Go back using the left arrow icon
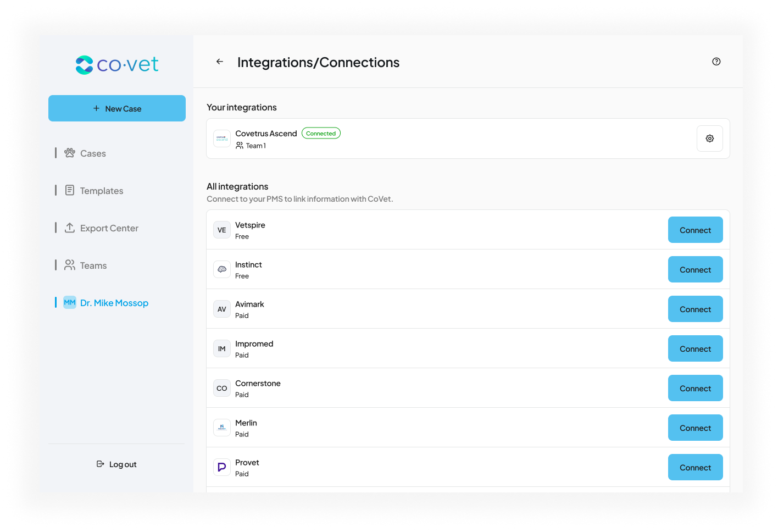 pyautogui.click(x=220, y=62)
